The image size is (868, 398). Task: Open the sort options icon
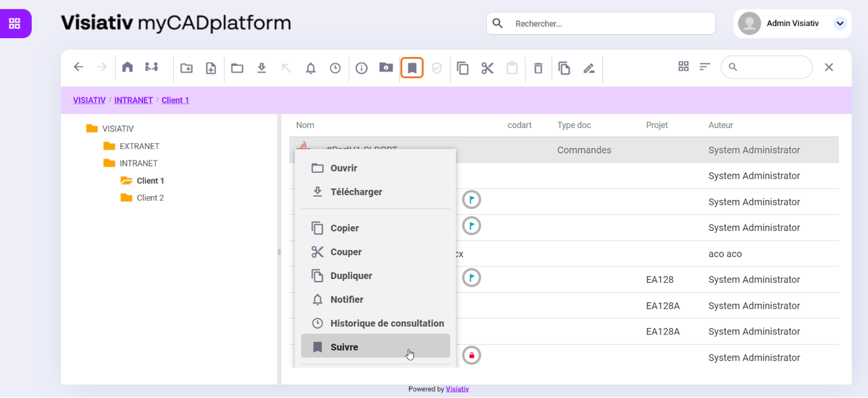click(705, 67)
